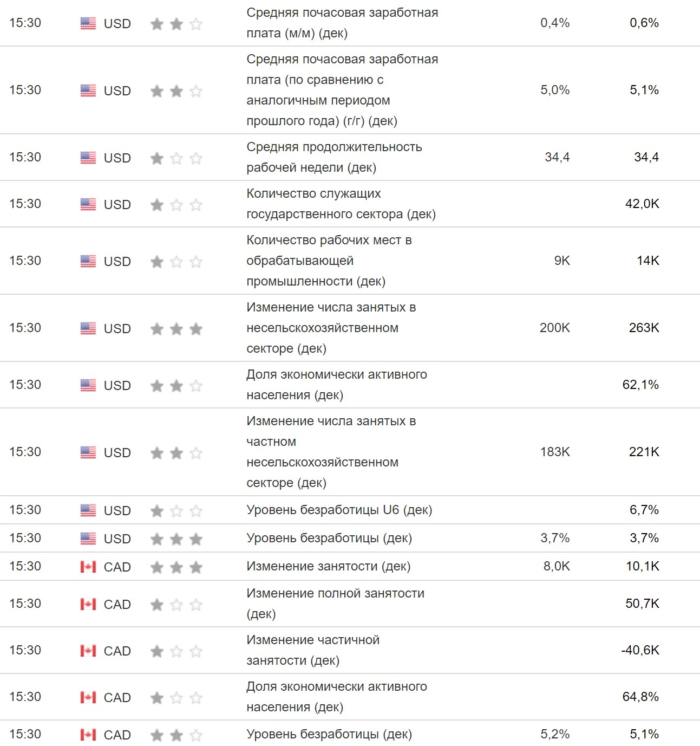Open Средняя почасовая заработная плата (м/м) event
Viewport: 700px width, 746px height.
342,23
